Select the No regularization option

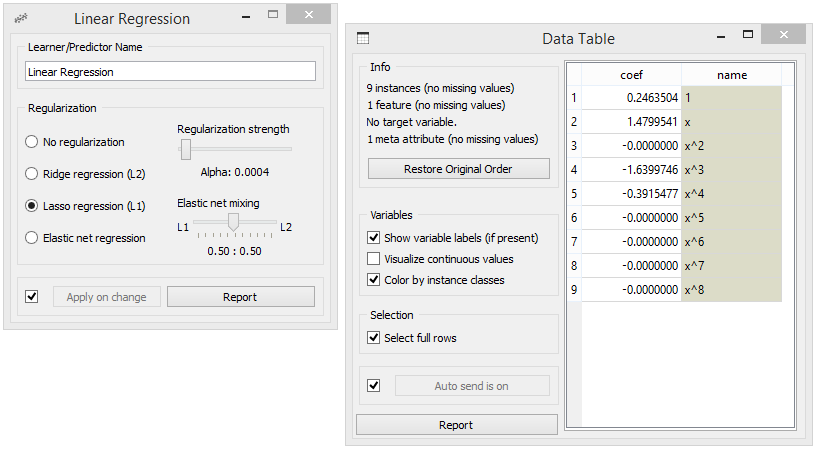pyautogui.click(x=31, y=142)
